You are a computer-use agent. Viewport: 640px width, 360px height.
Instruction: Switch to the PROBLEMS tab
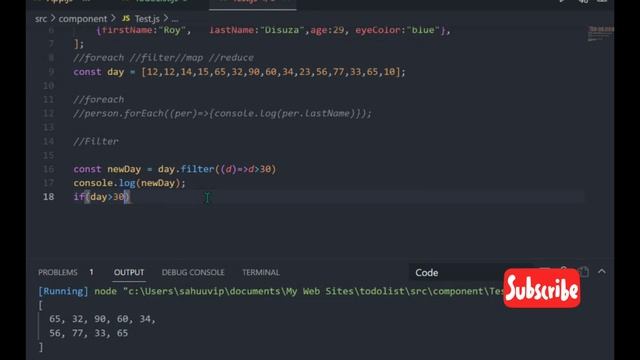58,272
